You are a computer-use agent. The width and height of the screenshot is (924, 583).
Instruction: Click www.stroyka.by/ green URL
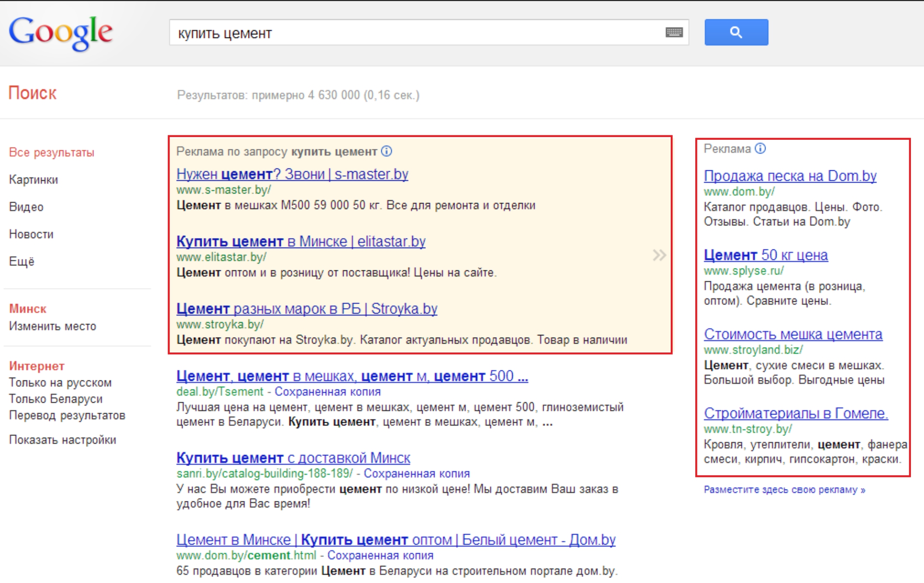(220, 324)
